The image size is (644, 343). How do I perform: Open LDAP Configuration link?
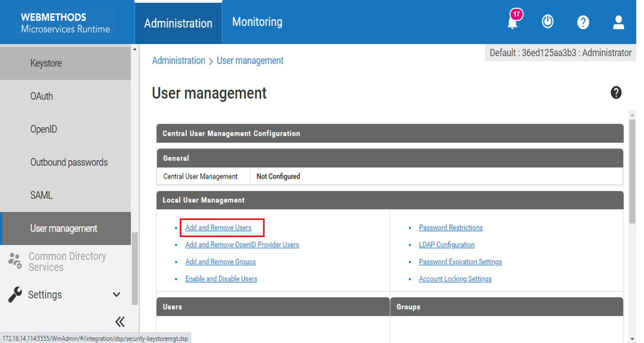click(447, 245)
